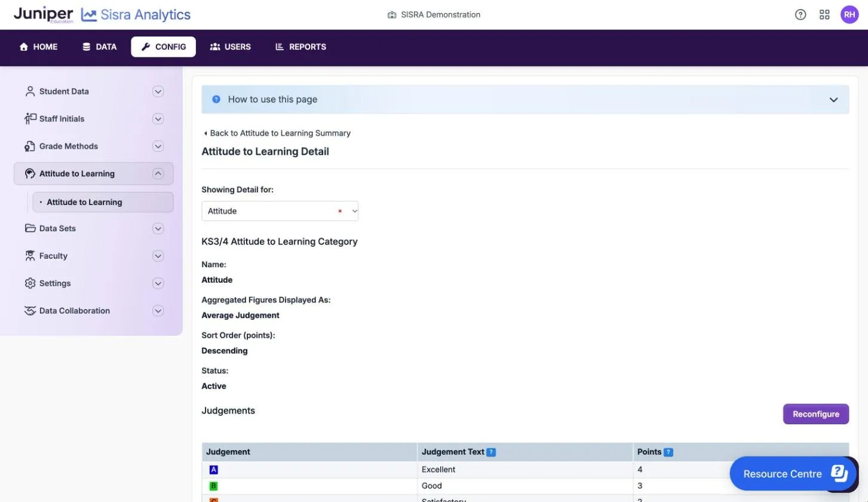Click the Faculty icon in sidebar
Viewport: 868px width, 502px height.
point(30,256)
